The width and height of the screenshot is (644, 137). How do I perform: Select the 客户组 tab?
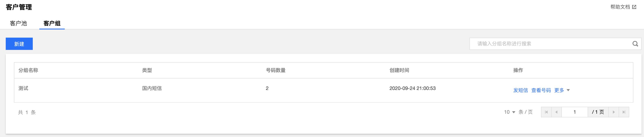[x=52, y=23]
